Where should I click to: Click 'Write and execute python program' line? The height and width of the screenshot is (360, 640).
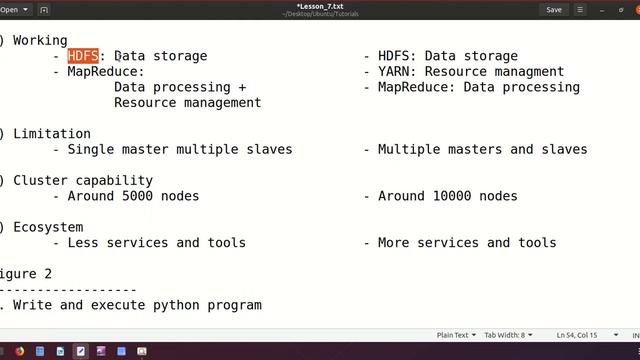(x=138, y=305)
